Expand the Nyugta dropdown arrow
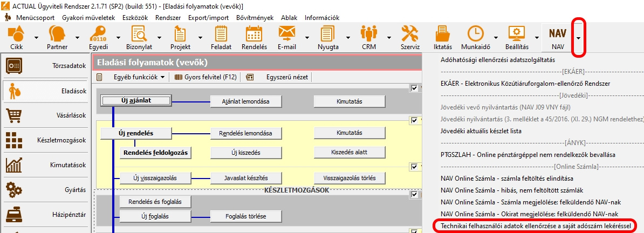 pyautogui.click(x=347, y=37)
